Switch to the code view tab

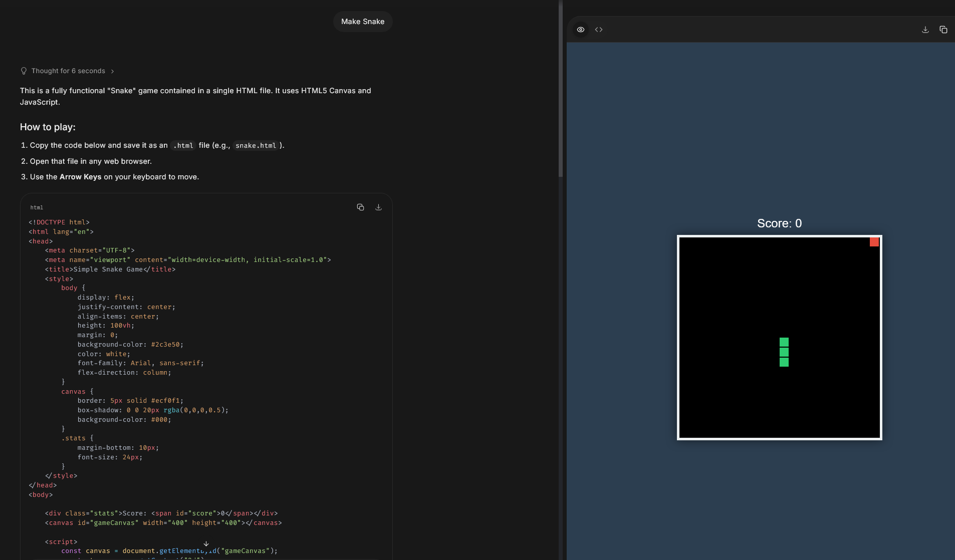coord(599,30)
